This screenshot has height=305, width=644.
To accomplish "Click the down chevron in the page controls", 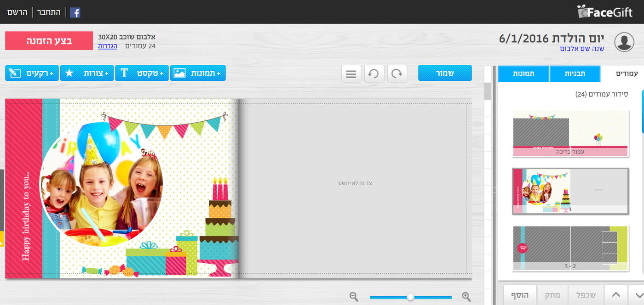I will [636, 295].
